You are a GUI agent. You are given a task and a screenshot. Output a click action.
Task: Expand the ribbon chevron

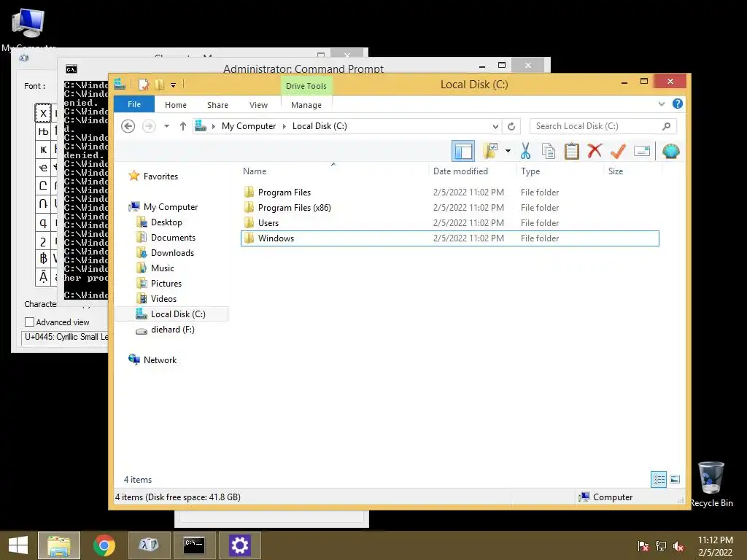coord(661,104)
